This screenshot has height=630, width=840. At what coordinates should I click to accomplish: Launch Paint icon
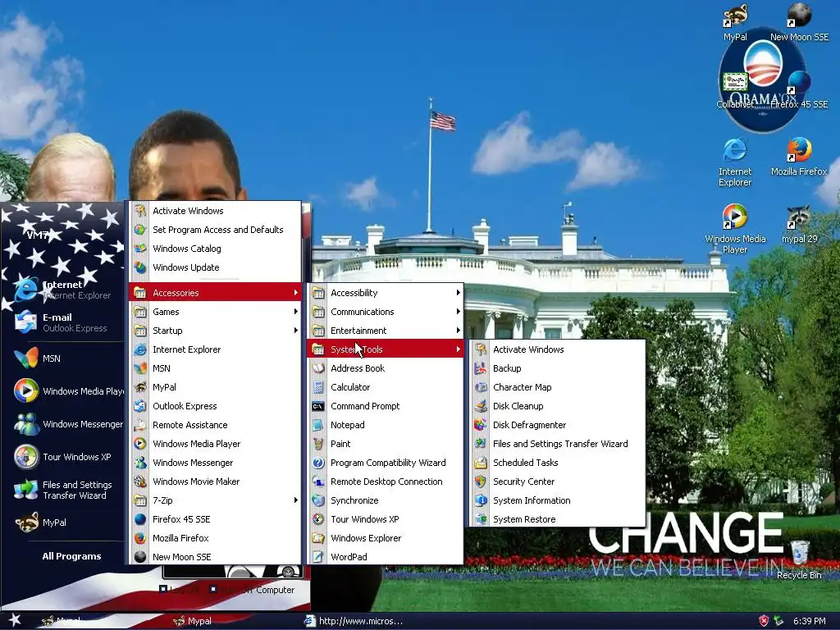(318, 444)
